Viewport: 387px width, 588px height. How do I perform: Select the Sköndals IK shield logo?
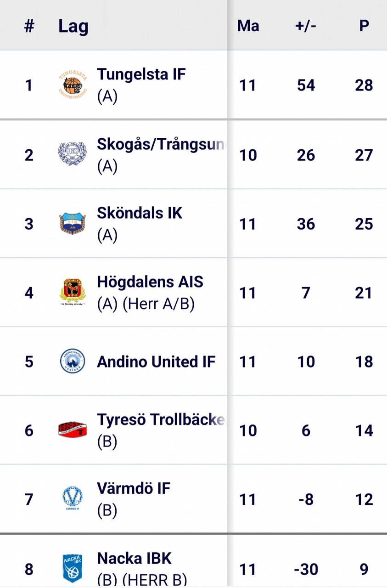click(73, 224)
